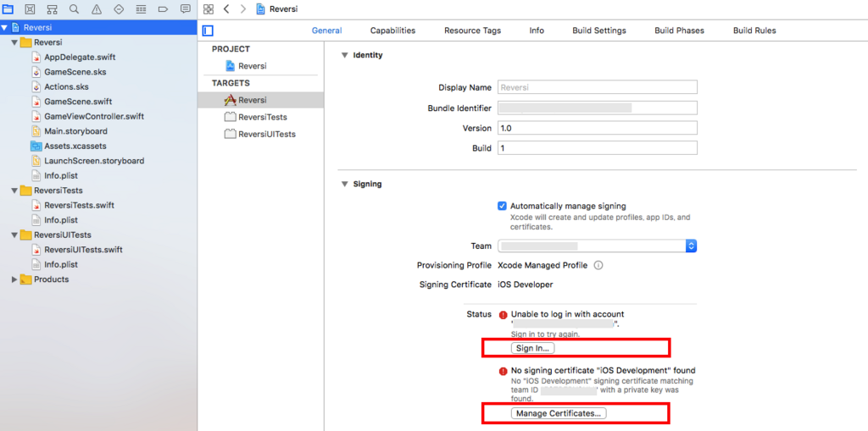Image resolution: width=868 pixels, height=431 pixels.
Task: Collapse the ReversiTests group folder
Action: point(14,191)
